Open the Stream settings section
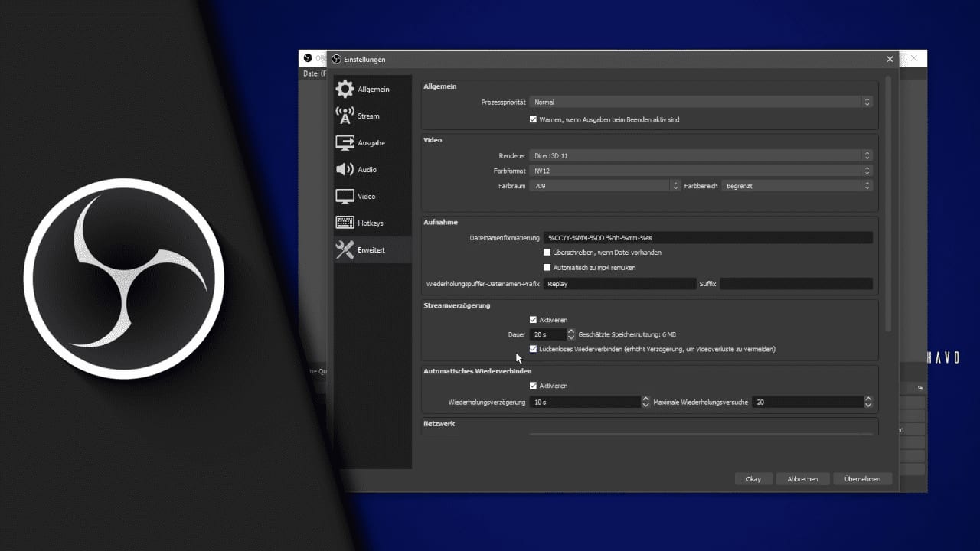The width and height of the screenshot is (980, 551). 373,116
